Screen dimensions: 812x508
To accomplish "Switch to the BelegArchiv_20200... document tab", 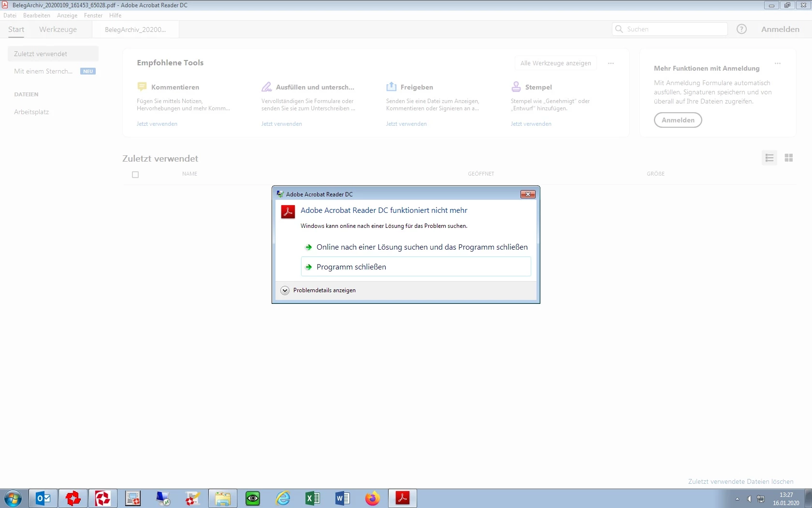I will (135, 30).
